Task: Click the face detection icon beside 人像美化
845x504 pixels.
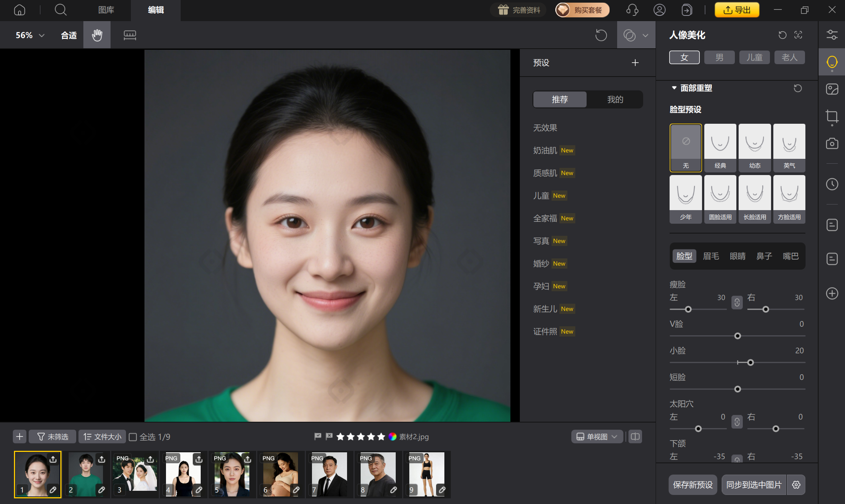Action: point(798,35)
